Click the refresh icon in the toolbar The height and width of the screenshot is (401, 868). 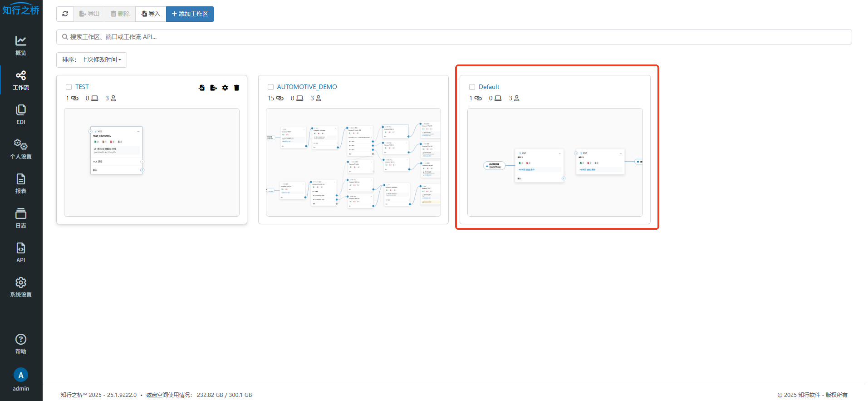pos(65,14)
